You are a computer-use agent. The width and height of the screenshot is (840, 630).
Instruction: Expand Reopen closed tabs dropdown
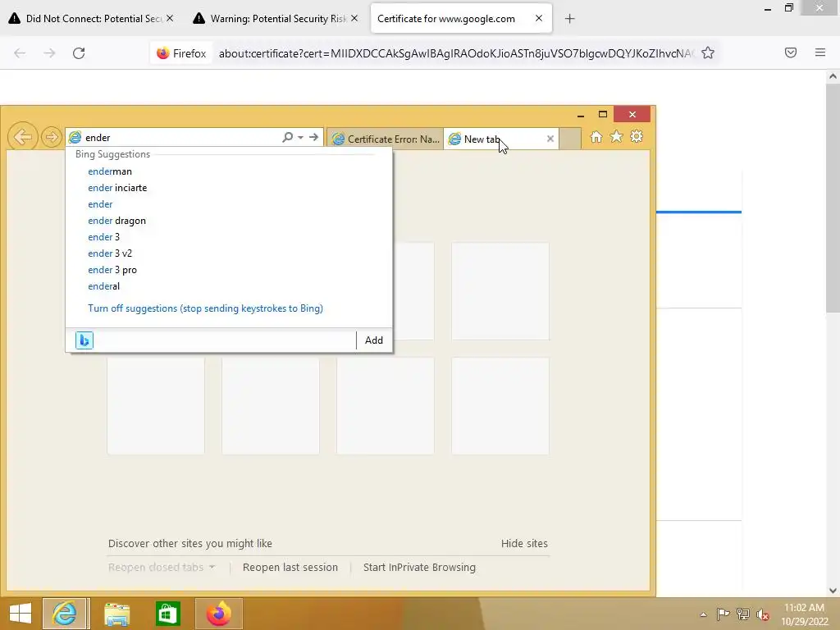pos(162,568)
